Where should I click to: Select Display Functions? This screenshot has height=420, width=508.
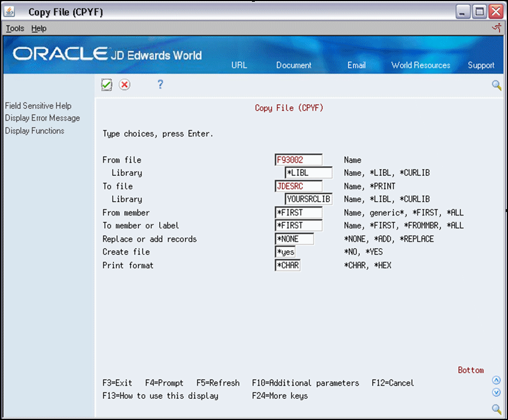pos(35,131)
